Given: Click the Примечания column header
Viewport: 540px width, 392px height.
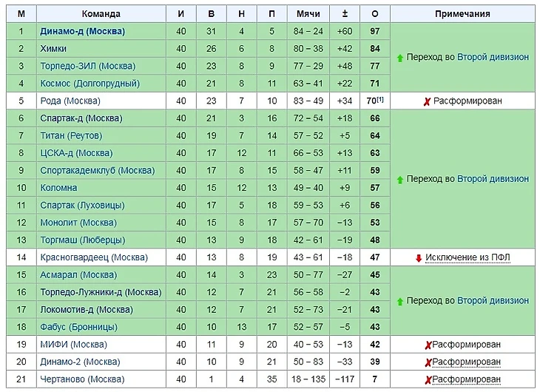Looking at the screenshot, I should (462, 14).
